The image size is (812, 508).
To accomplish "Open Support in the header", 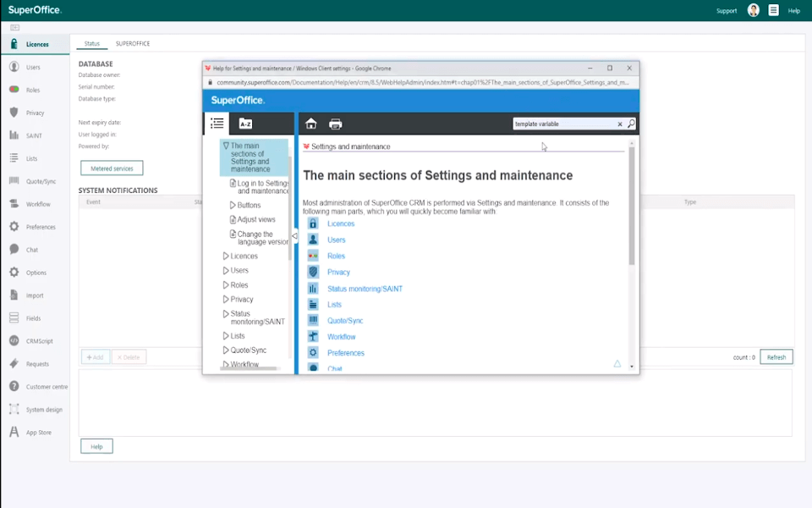I will 726,11.
